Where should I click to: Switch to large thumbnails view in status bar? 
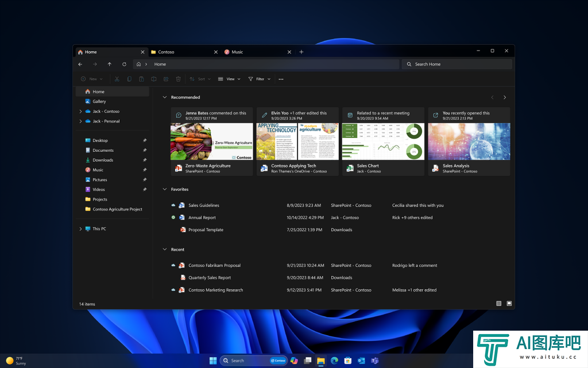tap(509, 304)
